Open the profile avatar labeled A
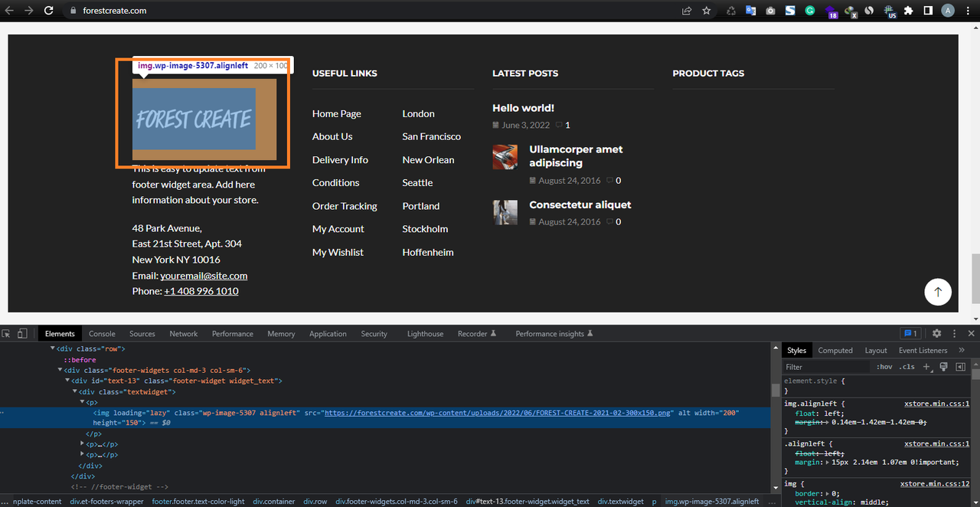980x507 pixels. point(948,11)
